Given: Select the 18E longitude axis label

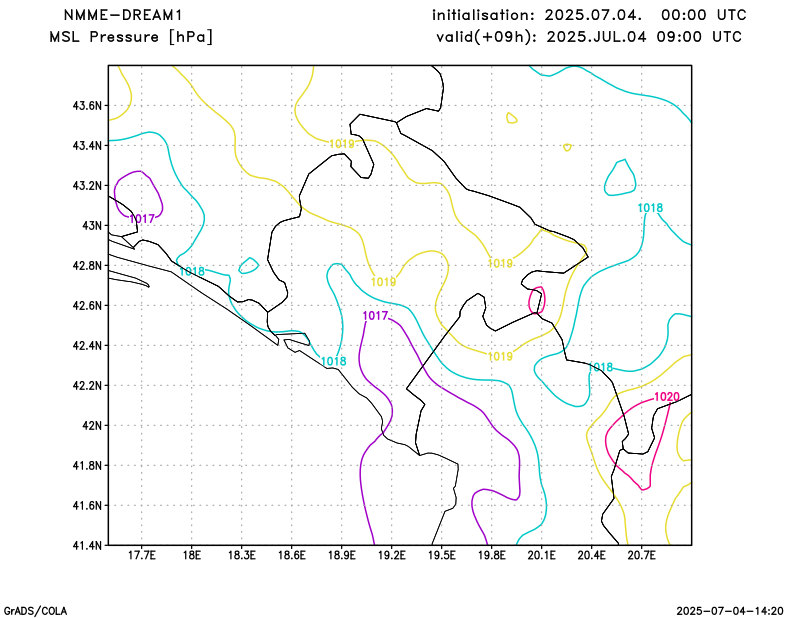Looking at the screenshot, I should (191, 555).
